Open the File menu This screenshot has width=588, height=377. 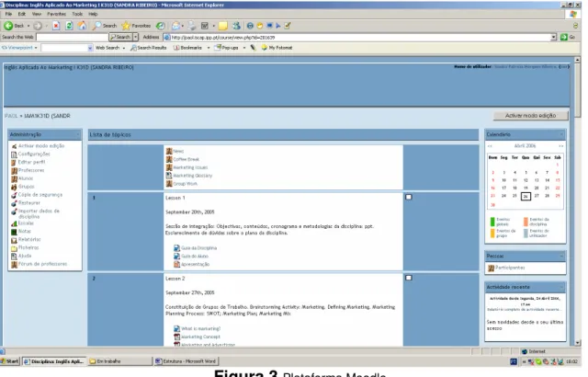pyautogui.click(x=8, y=14)
